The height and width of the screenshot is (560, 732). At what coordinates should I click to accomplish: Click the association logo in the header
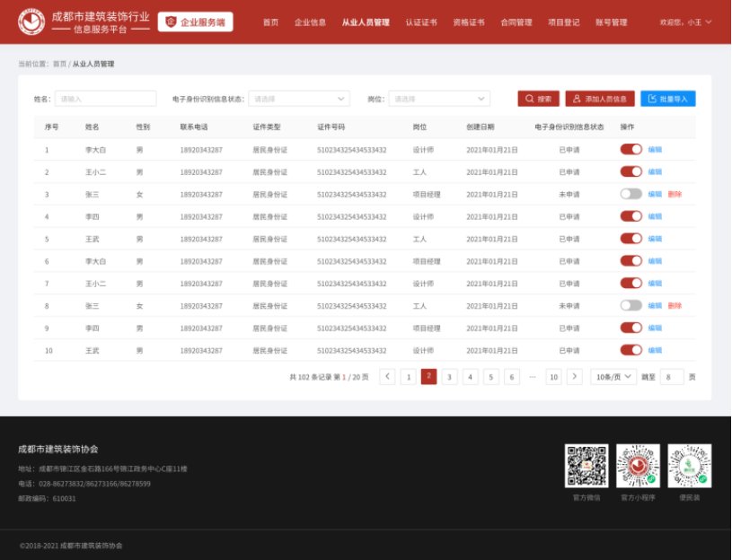click(31, 22)
